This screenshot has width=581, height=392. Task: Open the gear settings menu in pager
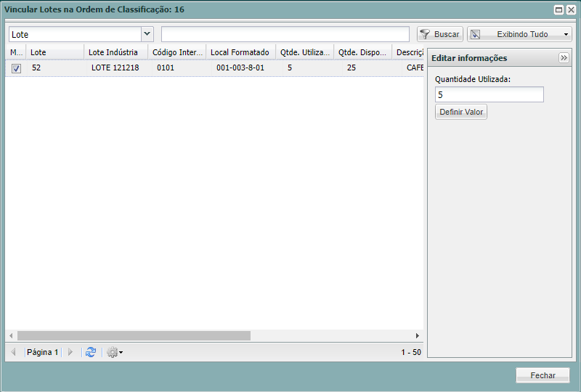tap(115, 352)
